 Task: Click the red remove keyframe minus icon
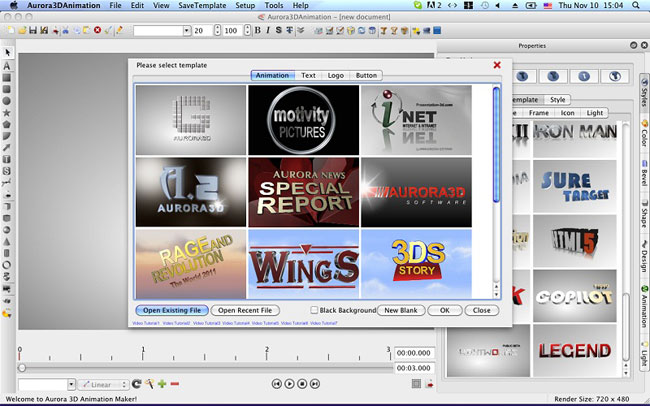point(175,384)
